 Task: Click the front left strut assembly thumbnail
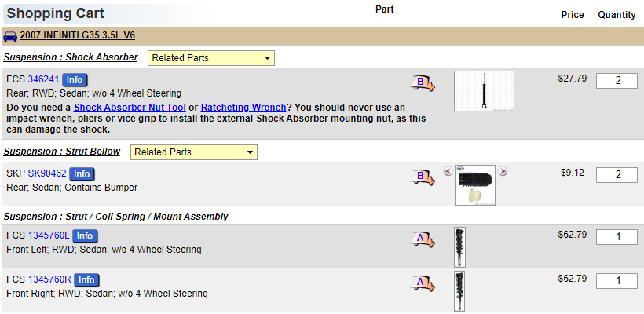pos(459,246)
